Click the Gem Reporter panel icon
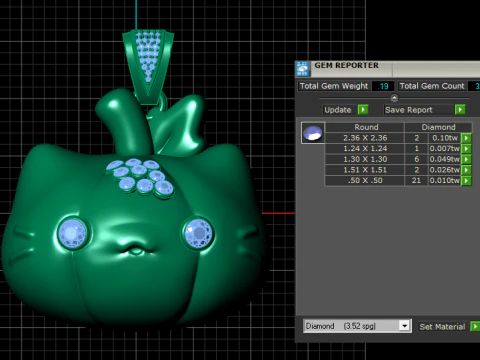This screenshot has height=360, width=480. coord(303,69)
